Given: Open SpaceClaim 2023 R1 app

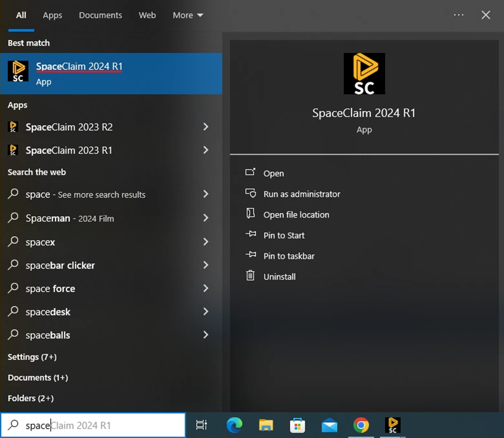Looking at the screenshot, I should point(69,150).
